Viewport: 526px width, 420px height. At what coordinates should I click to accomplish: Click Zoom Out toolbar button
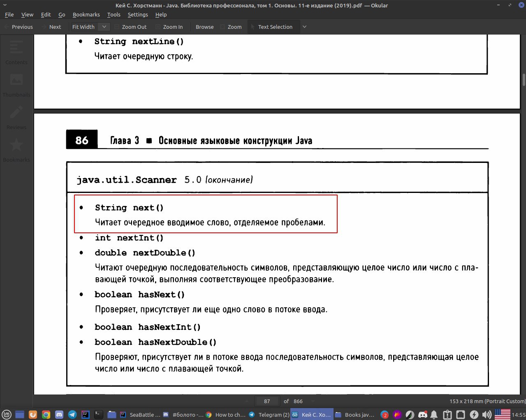pyautogui.click(x=130, y=27)
